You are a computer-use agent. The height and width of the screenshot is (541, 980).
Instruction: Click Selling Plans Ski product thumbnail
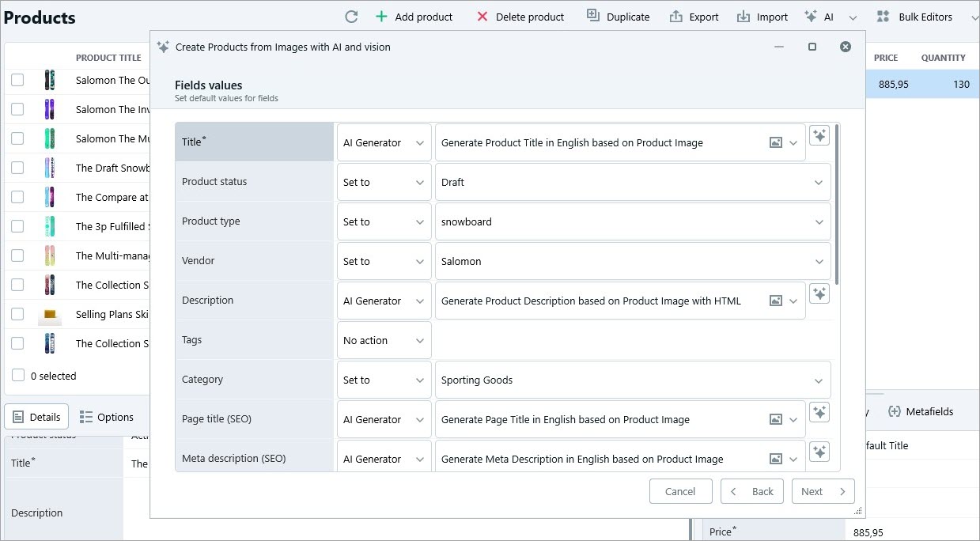50,315
